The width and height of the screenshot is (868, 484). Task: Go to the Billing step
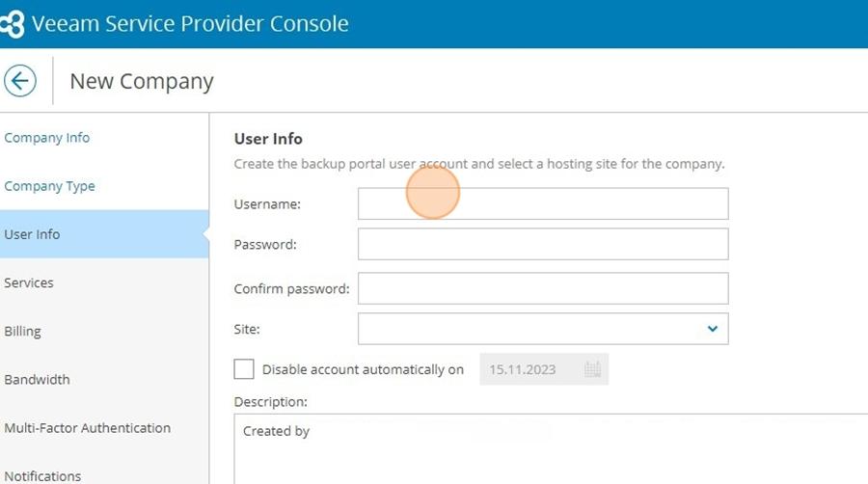23,332
